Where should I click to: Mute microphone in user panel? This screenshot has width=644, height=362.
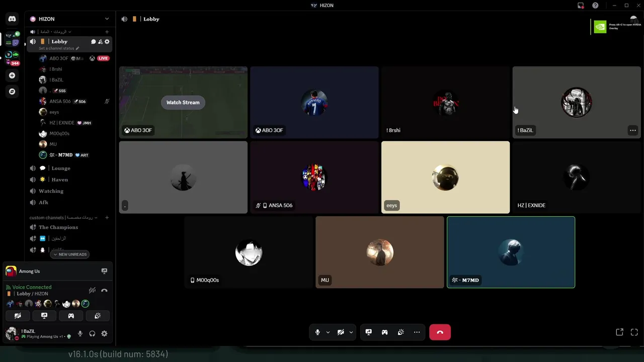(x=80, y=333)
